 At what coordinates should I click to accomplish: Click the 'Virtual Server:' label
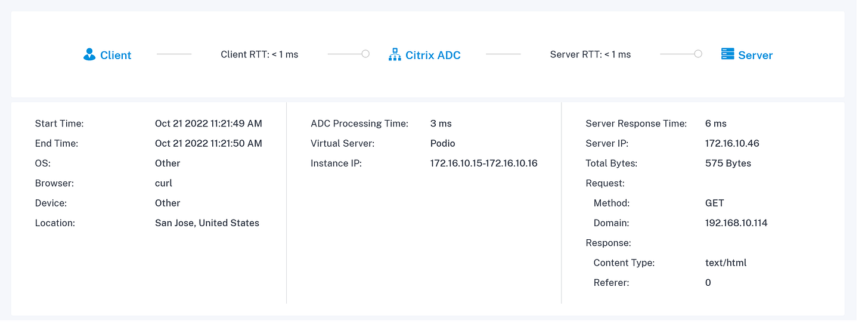342,143
